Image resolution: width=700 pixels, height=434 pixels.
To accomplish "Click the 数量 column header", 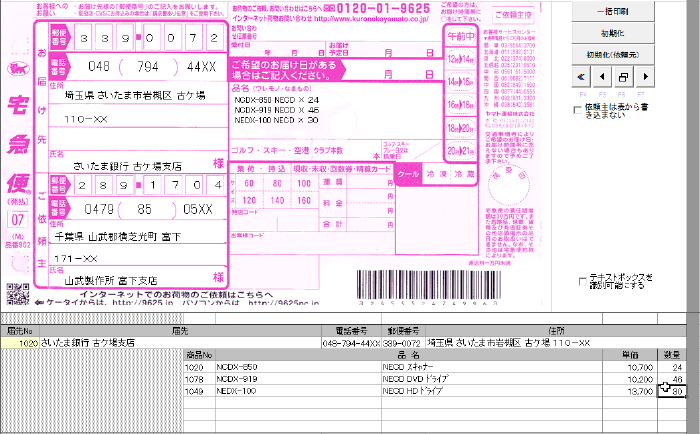I will [672, 355].
